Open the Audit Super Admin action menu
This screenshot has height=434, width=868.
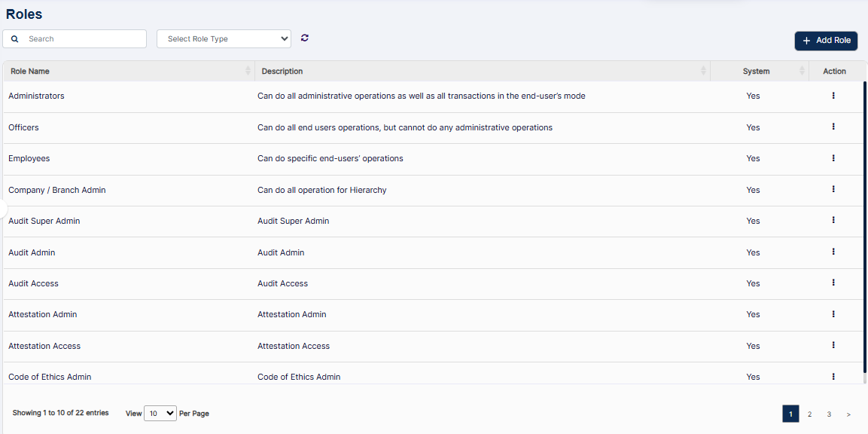[833, 220]
